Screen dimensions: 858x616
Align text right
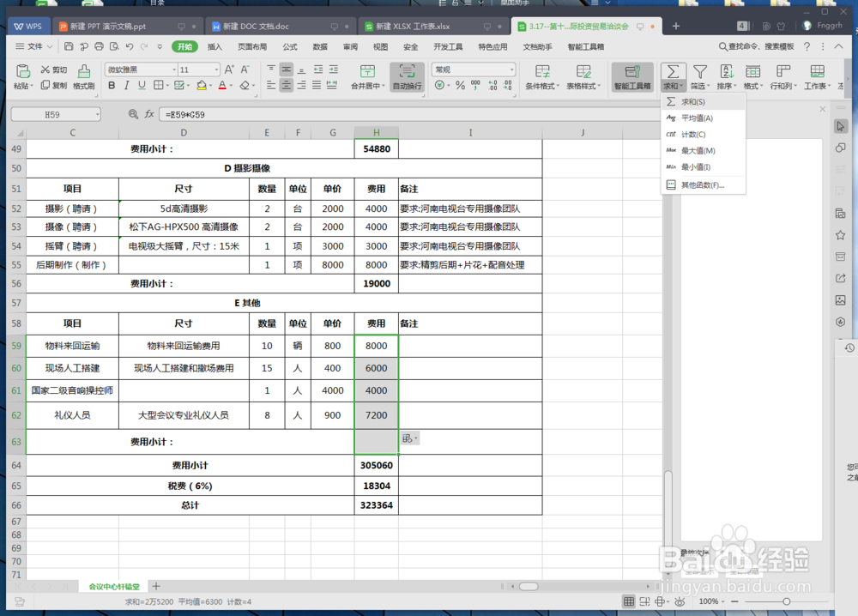tap(301, 85)
